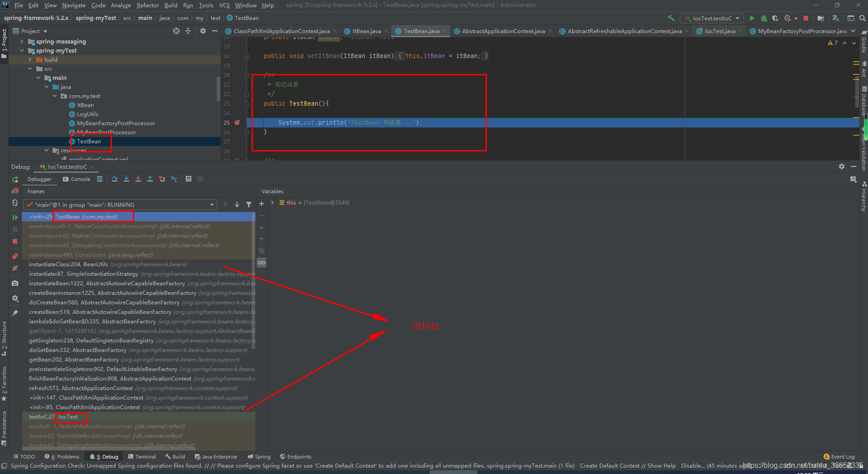868x474 pixels.
Task: Collapse all icon in Project panel header
Action: point(188,31)
